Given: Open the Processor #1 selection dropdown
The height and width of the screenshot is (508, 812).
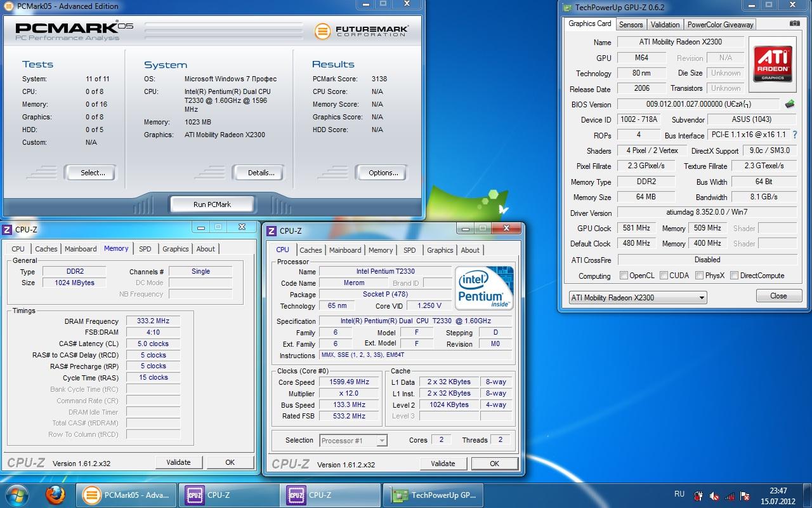Looking at the screenshot, I should pyautogui.click(x=353, y=440).
